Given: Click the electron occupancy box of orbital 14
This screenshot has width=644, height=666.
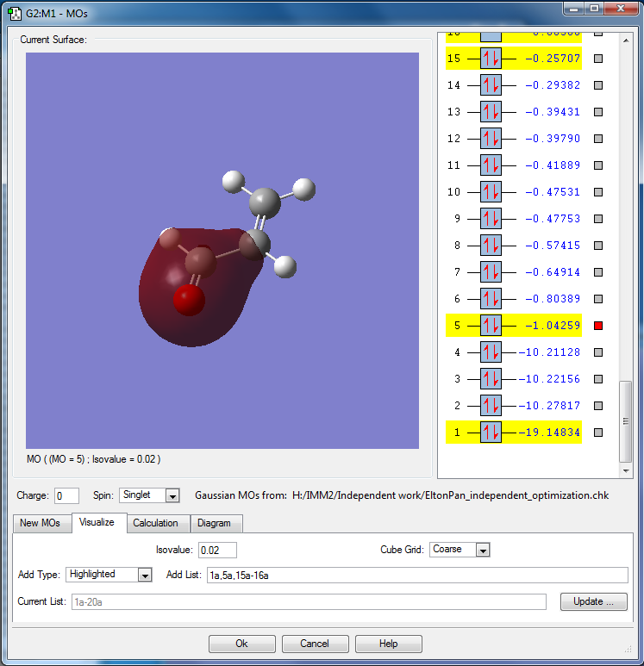Looking at the screenshot, I should 491,85.
